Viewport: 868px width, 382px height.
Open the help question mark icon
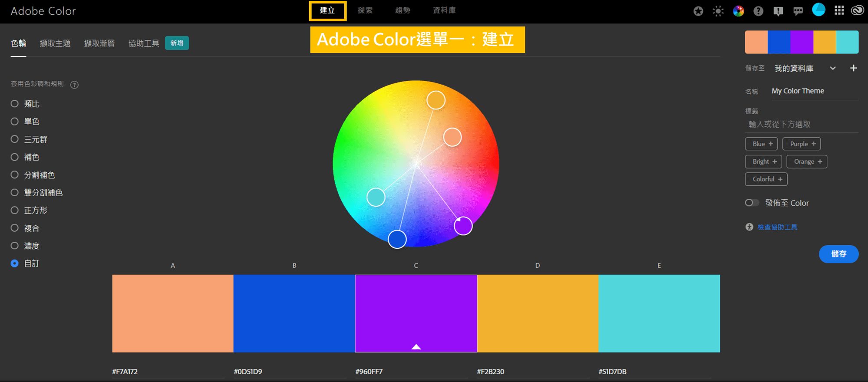coord(758,11)
